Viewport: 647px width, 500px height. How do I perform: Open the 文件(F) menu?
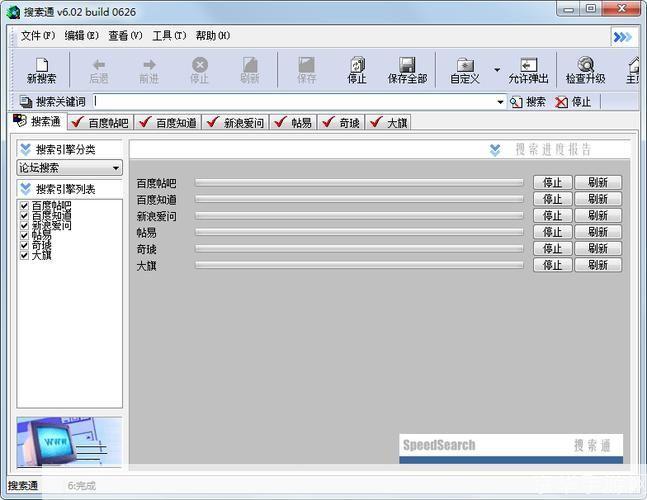click(x=38, y=36)
